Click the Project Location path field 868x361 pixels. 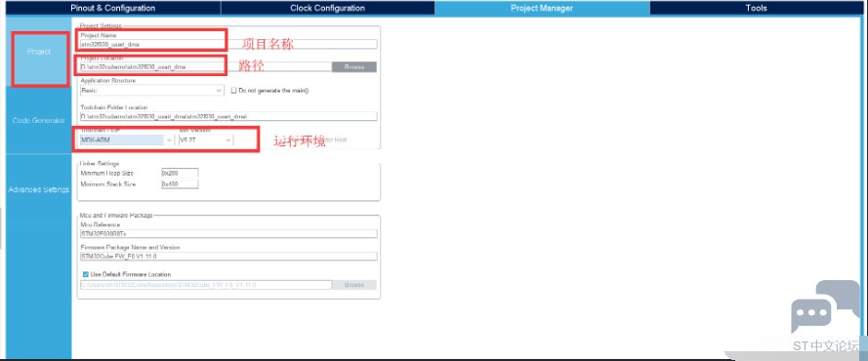205,67
